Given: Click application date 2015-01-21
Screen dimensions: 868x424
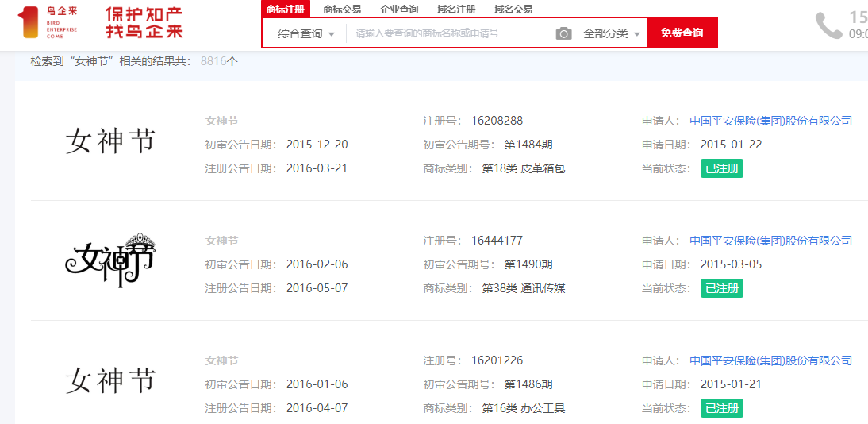Looking at the screenshot, I should (x=732, y=384).
